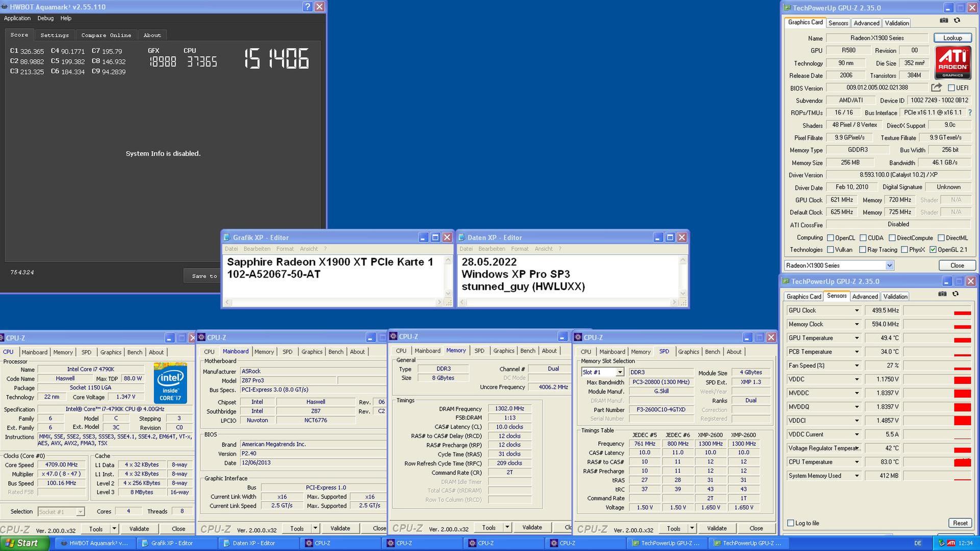Image resolution: width=980 pixels, height=551 pixels.
Task: Toggle the Ray Tracing checkbox in GPU-Z
Action: pyautogui.click(x=863, y=249)
